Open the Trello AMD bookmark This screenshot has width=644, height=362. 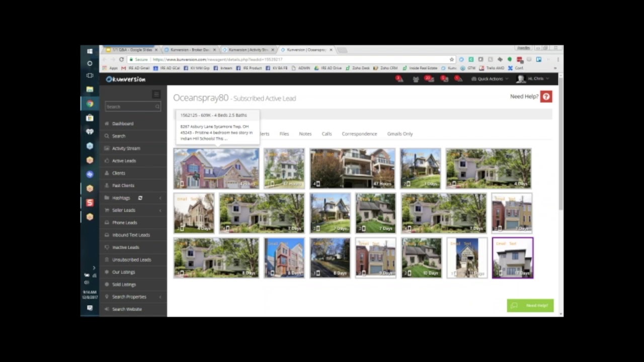pyautogui.click(x=492, y=68)
